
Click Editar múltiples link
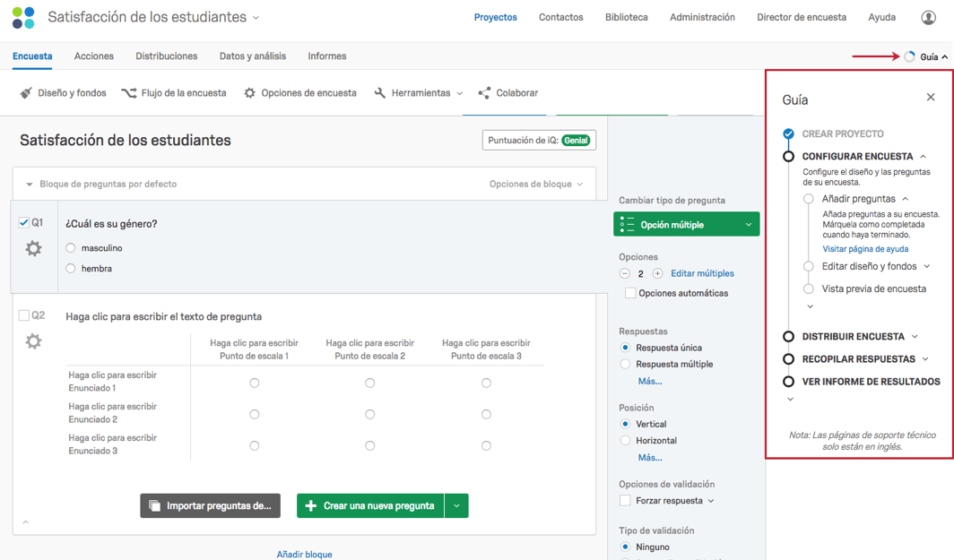702,273
